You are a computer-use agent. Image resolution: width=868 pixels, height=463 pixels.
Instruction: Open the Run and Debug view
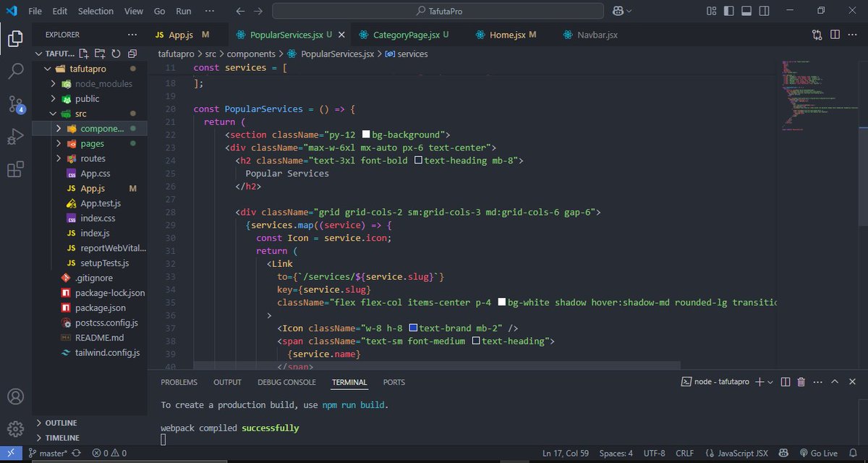tap(15, 137)
